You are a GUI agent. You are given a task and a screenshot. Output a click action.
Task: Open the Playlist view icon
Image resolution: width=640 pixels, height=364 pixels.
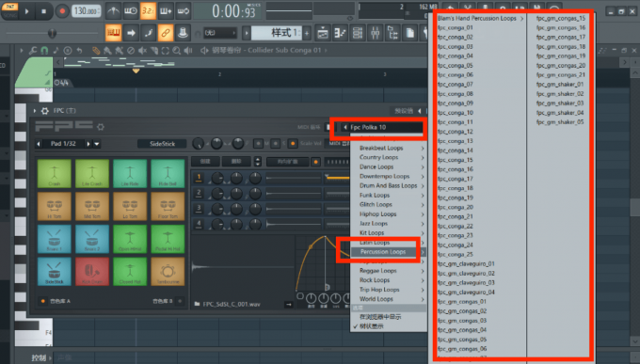pyautogui.click(x=323, y=33)
